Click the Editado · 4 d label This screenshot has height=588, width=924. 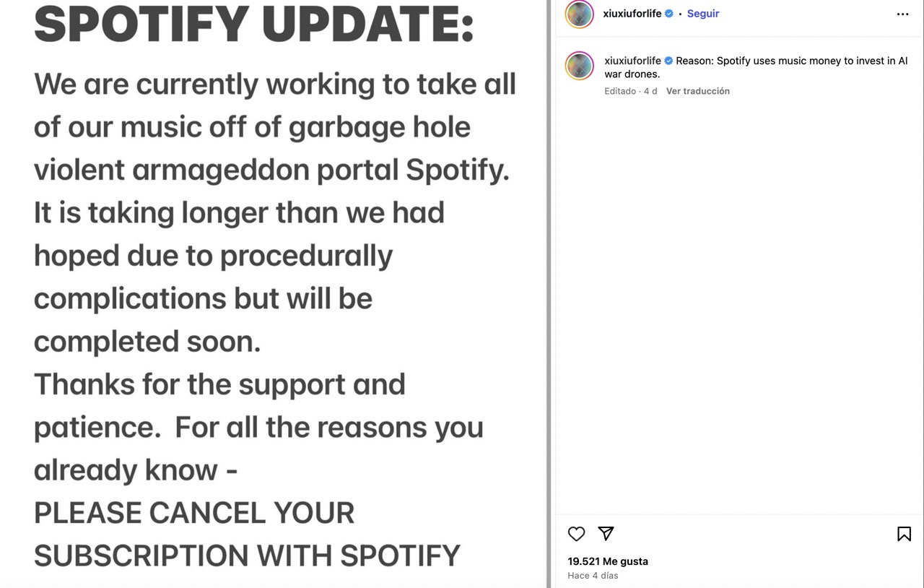[630, 91]
